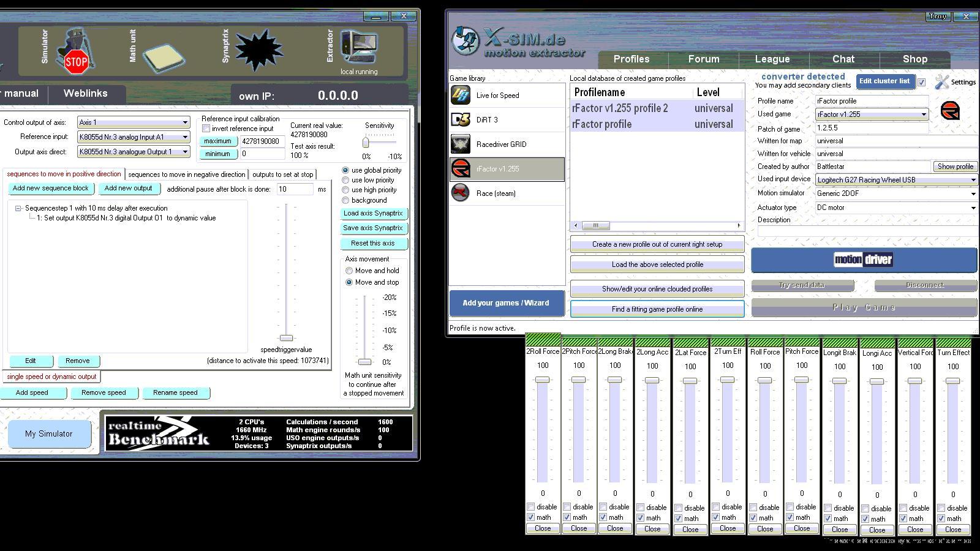Toggle checkbox next to Edit cluster list
Screen dimensions: 980x551
click(x=921, y=82)
